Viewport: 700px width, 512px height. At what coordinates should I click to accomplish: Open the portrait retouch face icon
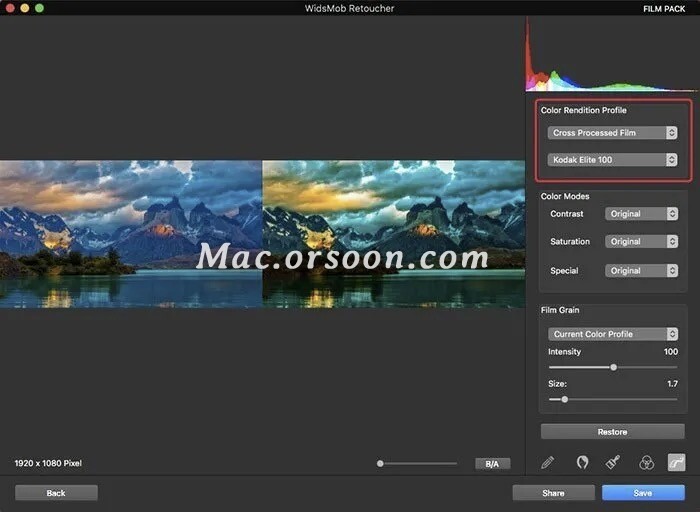click(x=581, y=462)
